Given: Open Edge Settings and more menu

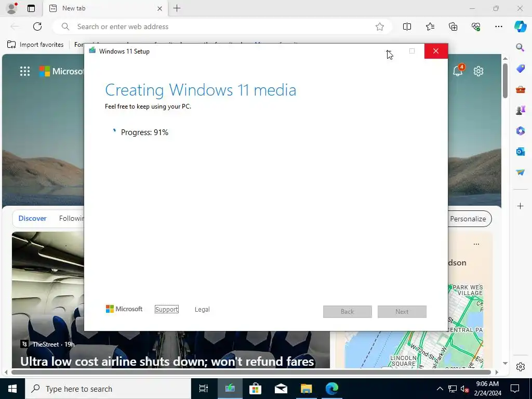Looking at the screenshot, I should pos(498,26).
